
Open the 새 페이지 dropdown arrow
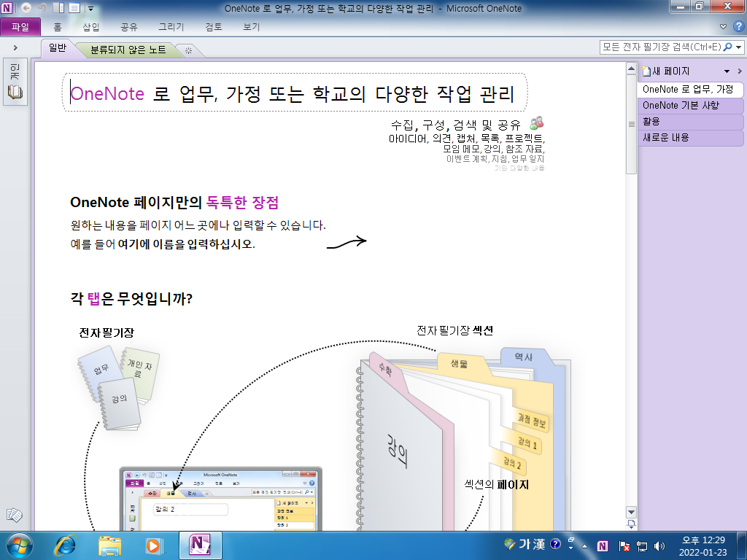click(x=727, y=71)
